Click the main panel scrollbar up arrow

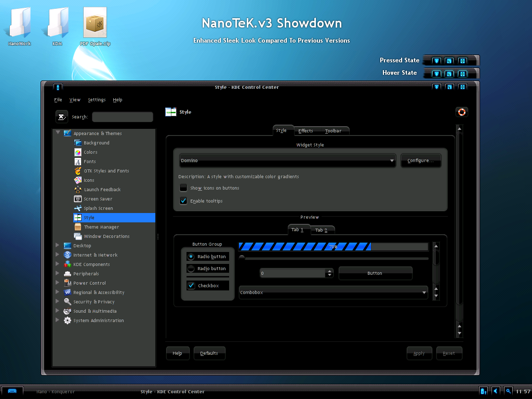[459, 129]
